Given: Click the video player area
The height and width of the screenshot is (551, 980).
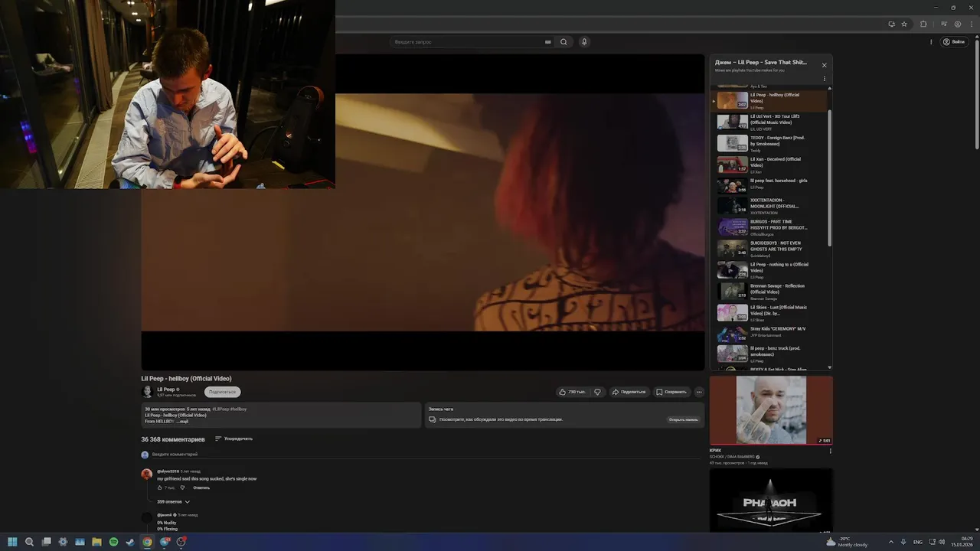Looking at the screenshot, I should click(423, 212).
